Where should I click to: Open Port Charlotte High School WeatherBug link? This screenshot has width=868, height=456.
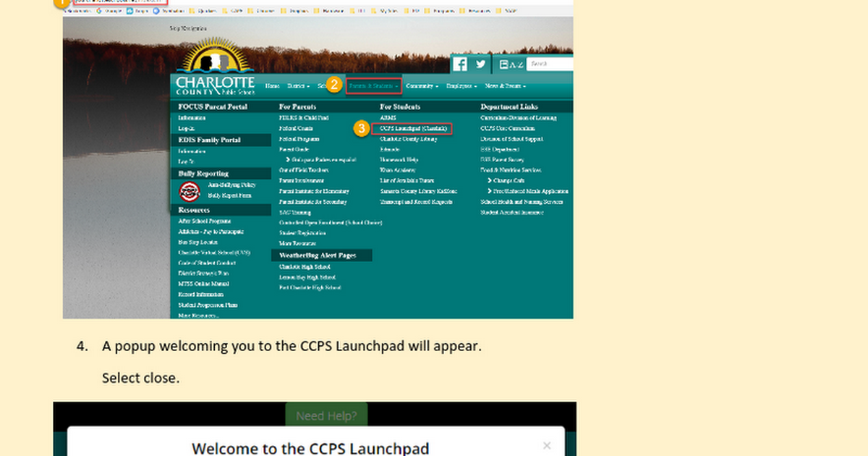click(x=310, y=288)
